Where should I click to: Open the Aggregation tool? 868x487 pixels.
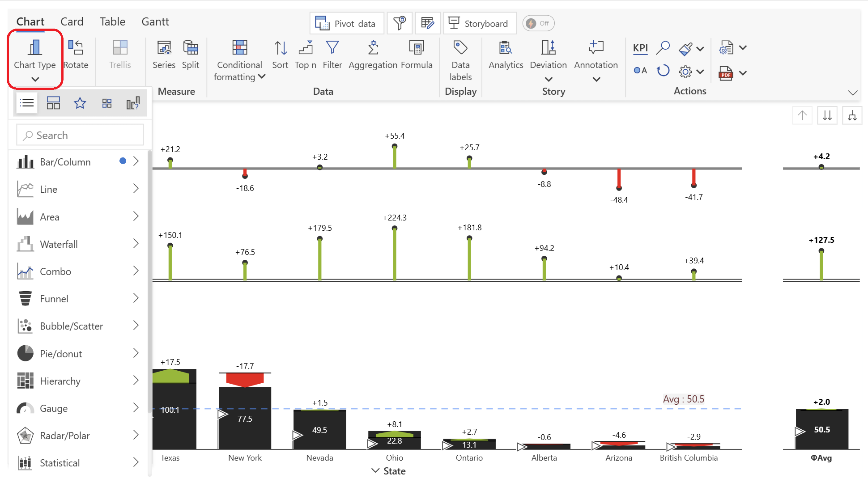[373, 55]
